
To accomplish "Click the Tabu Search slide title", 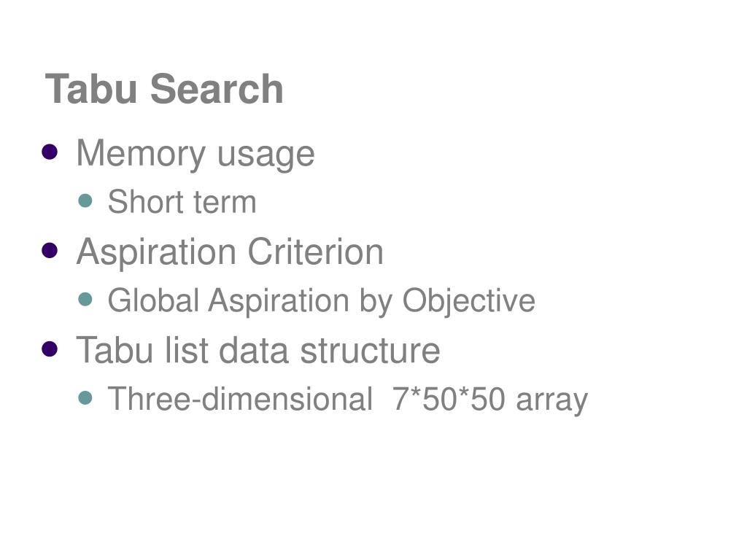I will pyautogui.click(x=164, y=89).
